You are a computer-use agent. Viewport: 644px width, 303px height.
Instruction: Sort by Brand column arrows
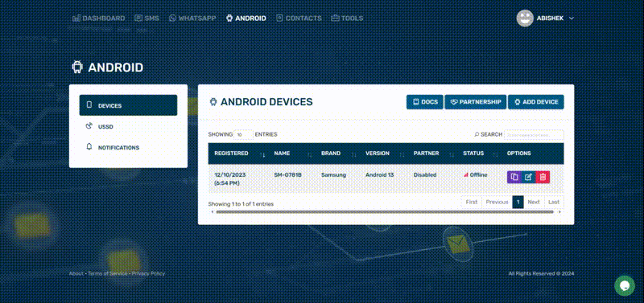coord(353,154)
